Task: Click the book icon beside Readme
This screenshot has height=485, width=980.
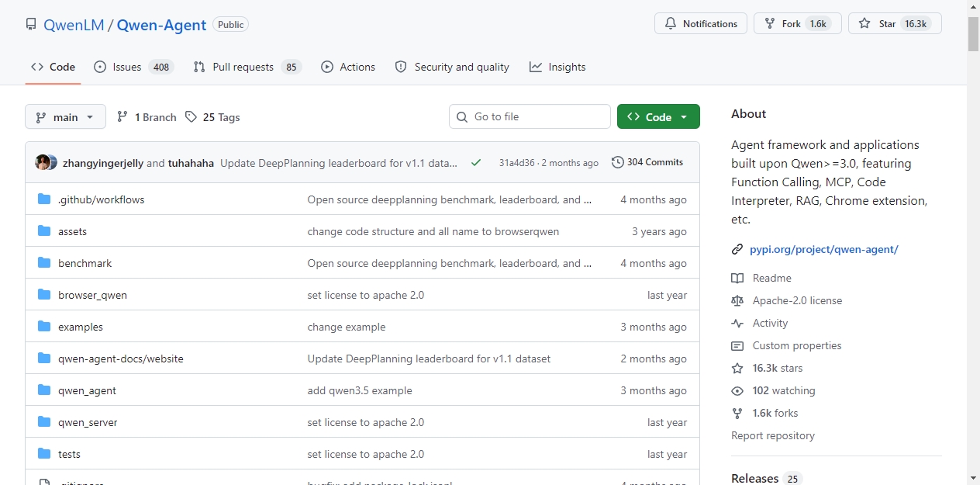Action: [737, 278]
